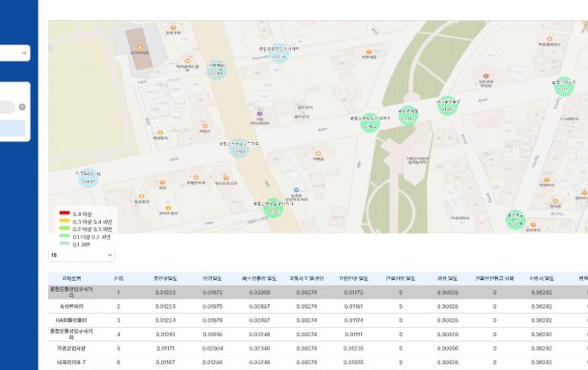Select the green marker at the map's bottom right
This screenshot has height=370, width=588.
pyautogui.click(x=515, y=219)
